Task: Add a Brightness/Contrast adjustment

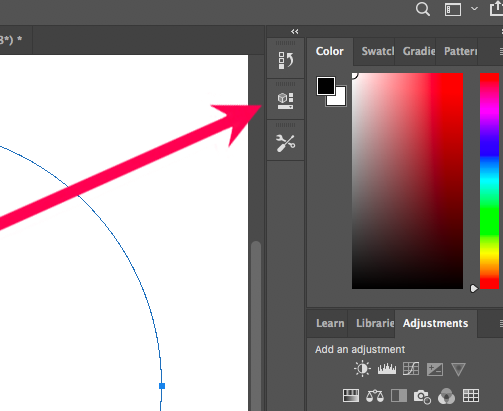Action: pos(362,369)
